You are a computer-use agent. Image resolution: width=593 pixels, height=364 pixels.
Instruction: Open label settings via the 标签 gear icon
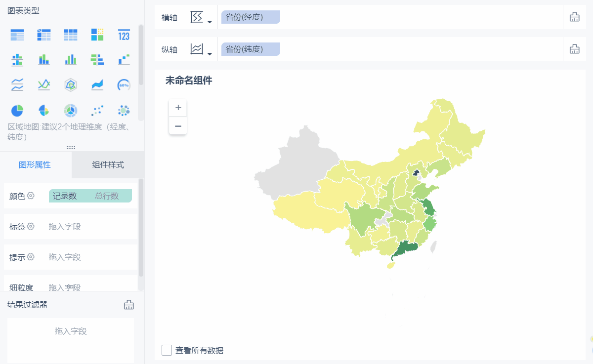[x=31, y=226]
